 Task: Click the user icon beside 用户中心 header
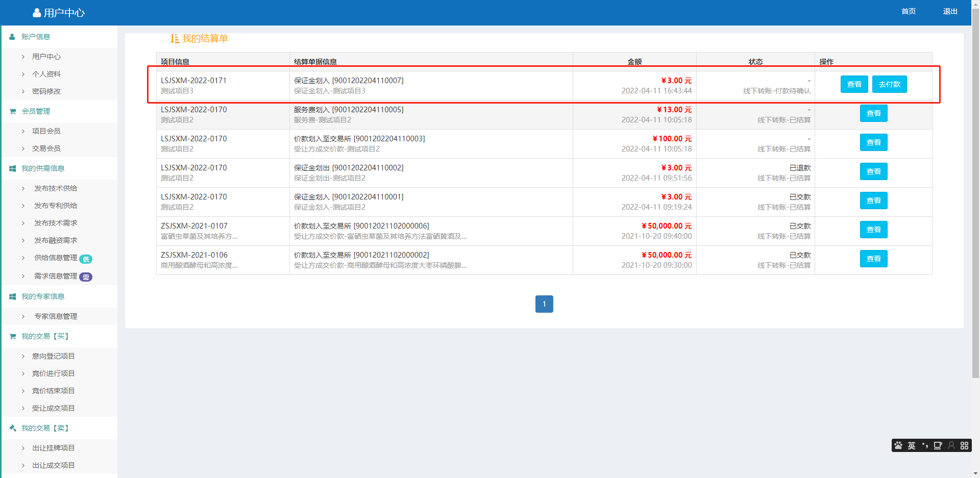coord(37,13)
